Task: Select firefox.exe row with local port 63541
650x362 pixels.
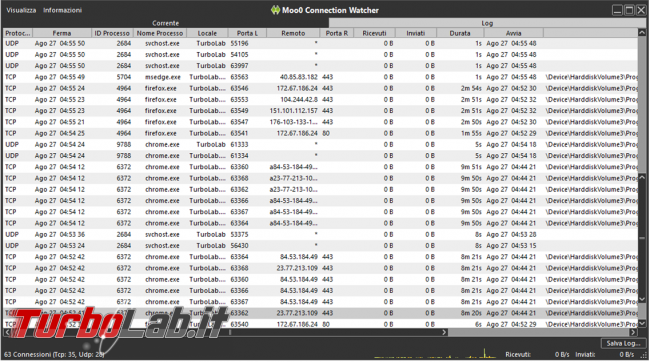Action: [320, 134]
